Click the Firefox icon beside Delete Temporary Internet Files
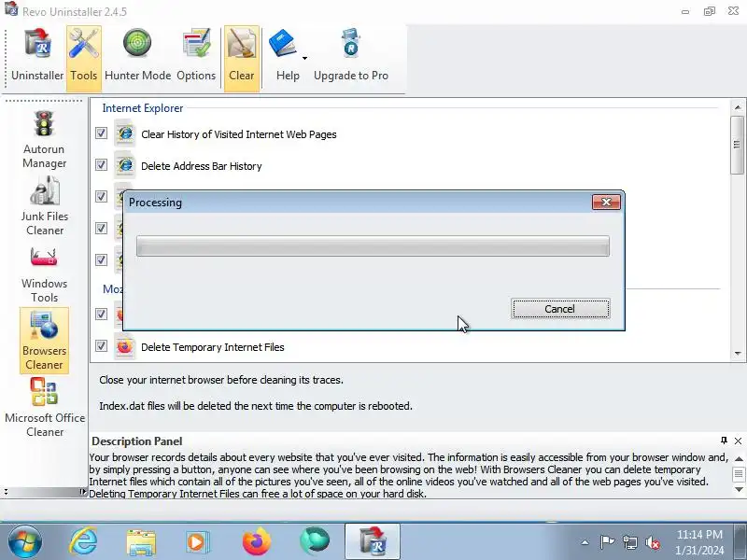This screenshot has height=560, width=747. pos(125,346)
